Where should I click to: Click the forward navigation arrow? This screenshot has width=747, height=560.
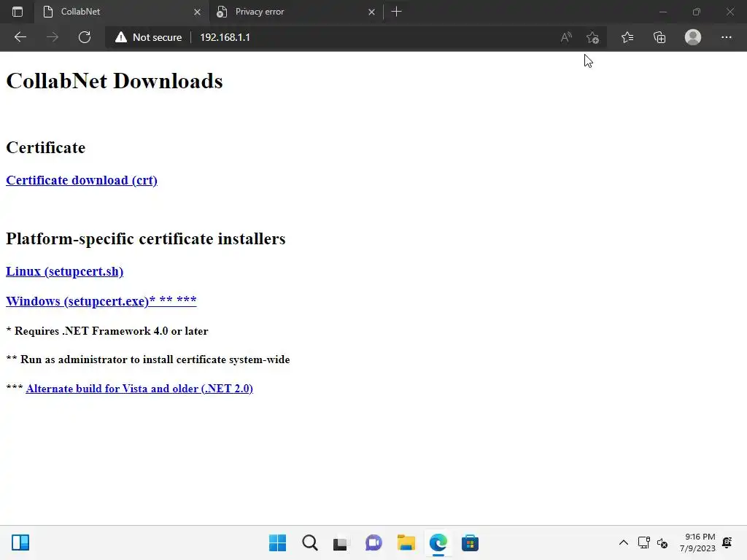pyautogui.click(x=53, y=37)
